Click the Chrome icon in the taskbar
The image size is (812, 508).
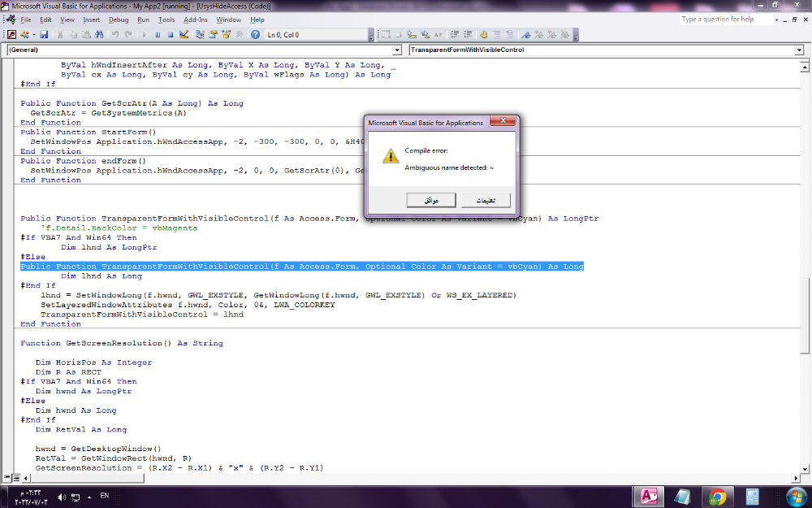[717, 497]
